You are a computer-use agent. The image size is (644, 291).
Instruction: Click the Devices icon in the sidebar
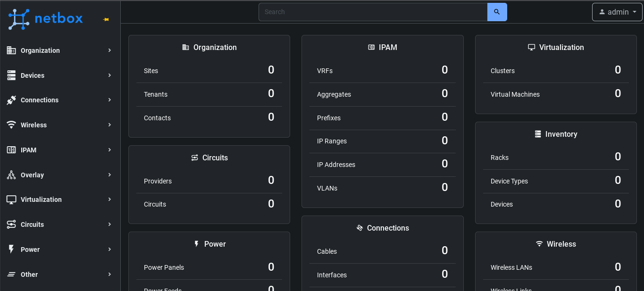click(11, 75)
